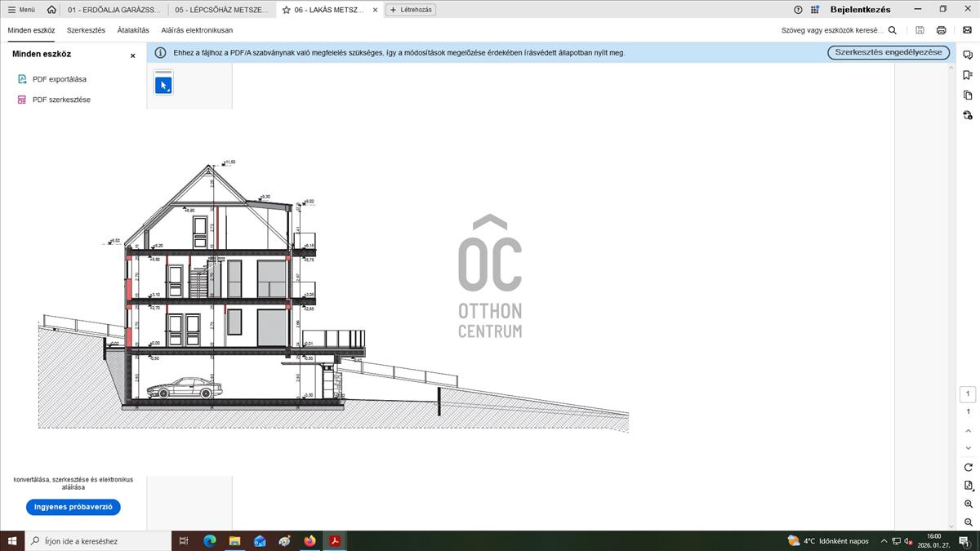Screen dimensions: 980x551
Task: Select the arrow selection tool
Action: [x=163, y=85]
